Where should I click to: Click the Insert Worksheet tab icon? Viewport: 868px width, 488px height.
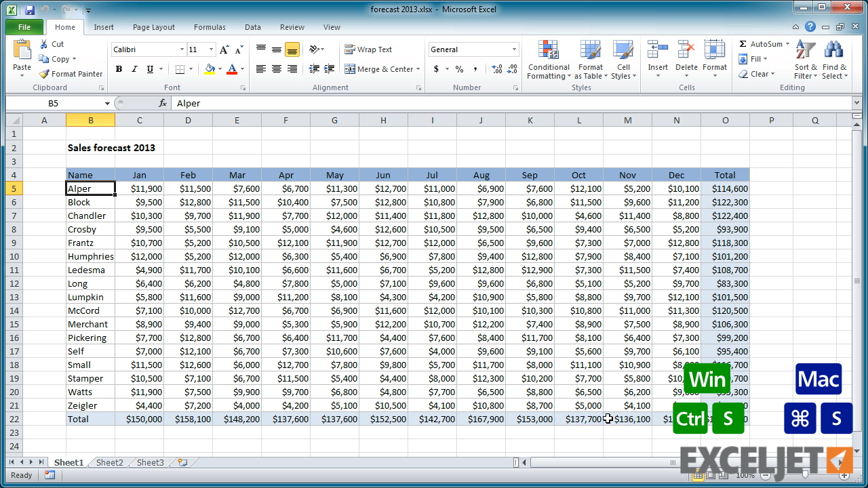(182, 462)
